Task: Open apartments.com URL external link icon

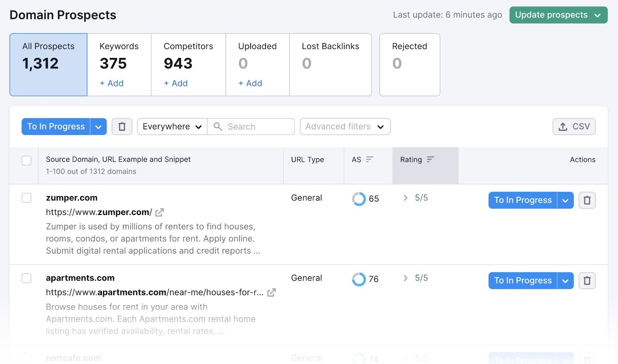Action: click(272, 293)
